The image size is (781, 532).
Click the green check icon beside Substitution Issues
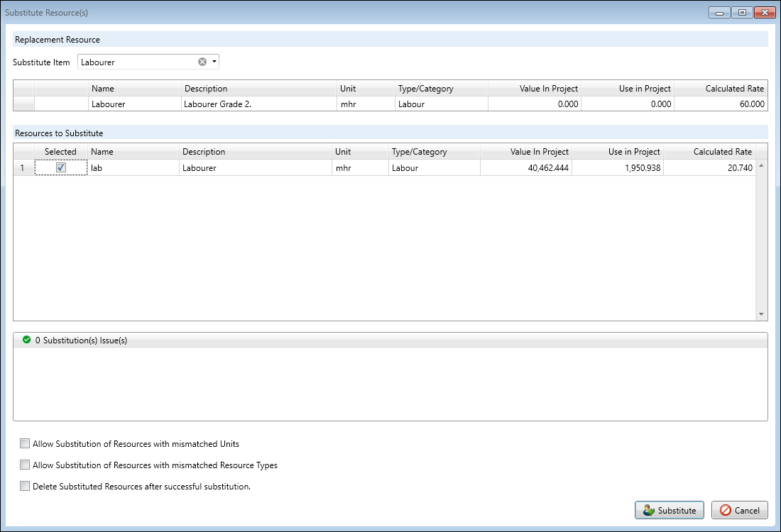[26, 340]
